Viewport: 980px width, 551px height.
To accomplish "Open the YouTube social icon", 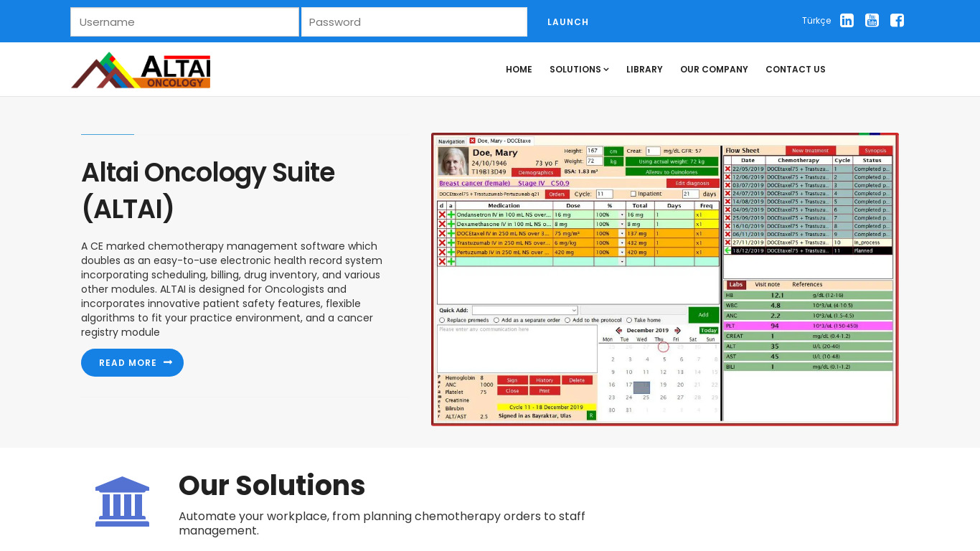I will 872,21.
